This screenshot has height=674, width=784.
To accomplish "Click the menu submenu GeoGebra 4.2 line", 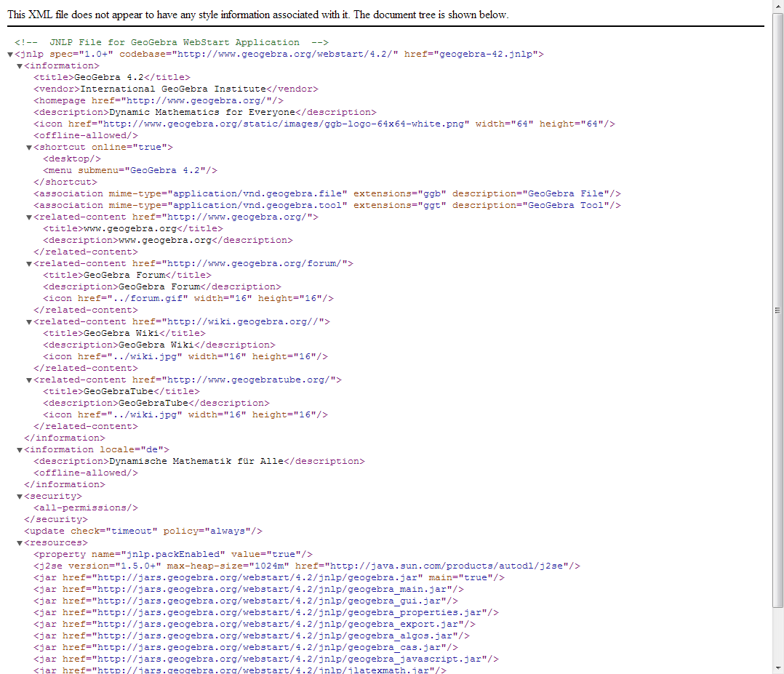I will tap(130, 171).
